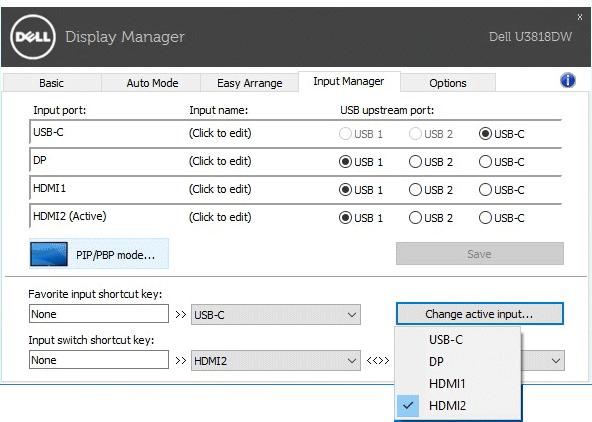592x422 pixels.
Task: Select USB 1 upstream for HDMI2 input
Action: click(361, 217)
